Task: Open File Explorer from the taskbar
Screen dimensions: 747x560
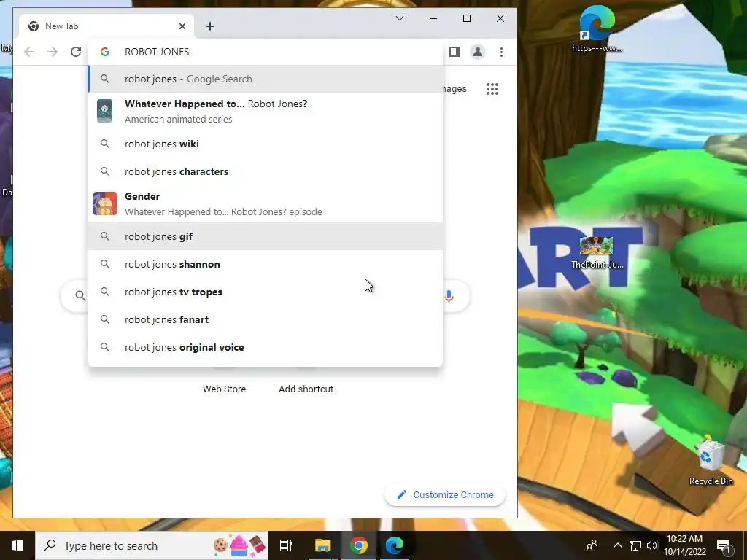Action: point(322,545)
